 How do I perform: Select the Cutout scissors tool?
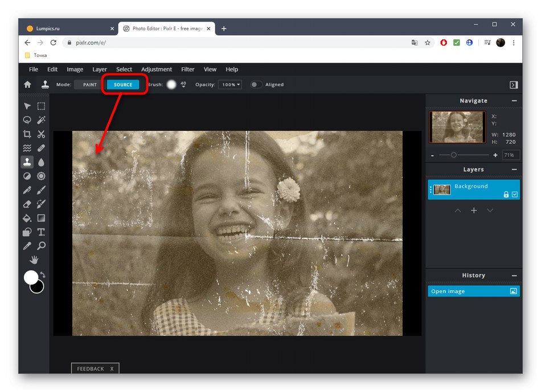click(x=41, y=134)
